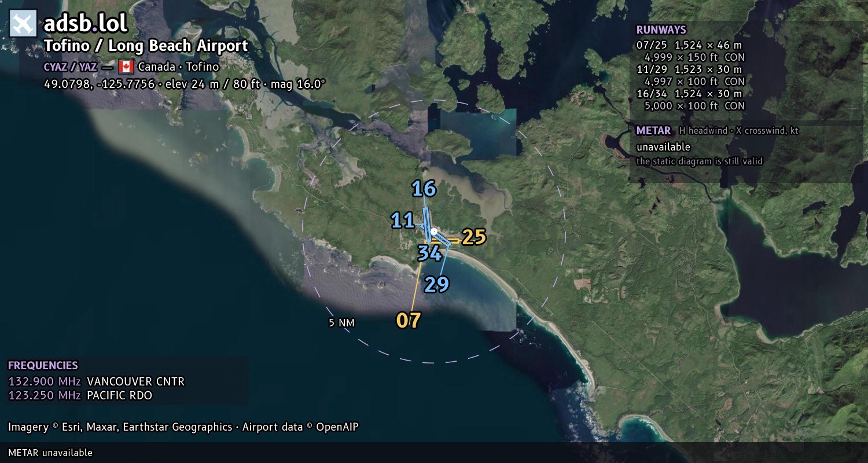Click runway label 29 on map
868x463 pixels.
(436, 285)
